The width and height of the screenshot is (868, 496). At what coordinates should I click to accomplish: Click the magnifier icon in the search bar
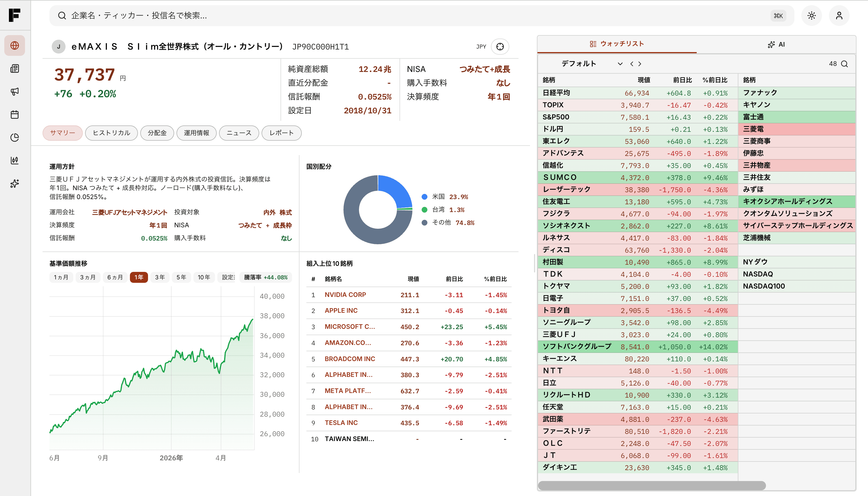pyautogui.click(x=62, y=16)
